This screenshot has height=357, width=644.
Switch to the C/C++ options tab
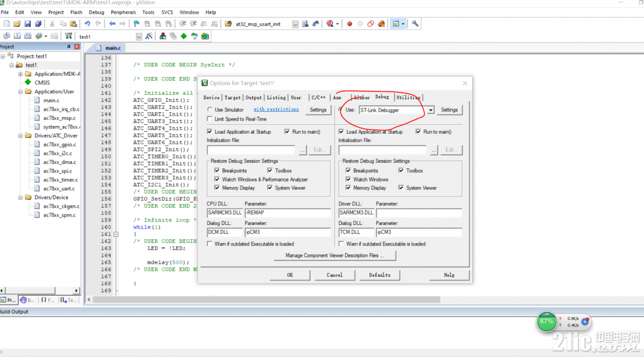[318, 97]
